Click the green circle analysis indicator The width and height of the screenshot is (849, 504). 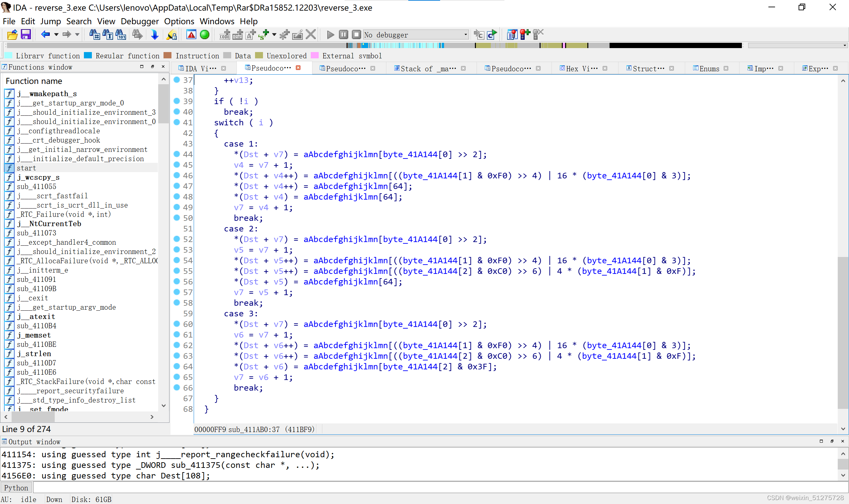point(204,34)
